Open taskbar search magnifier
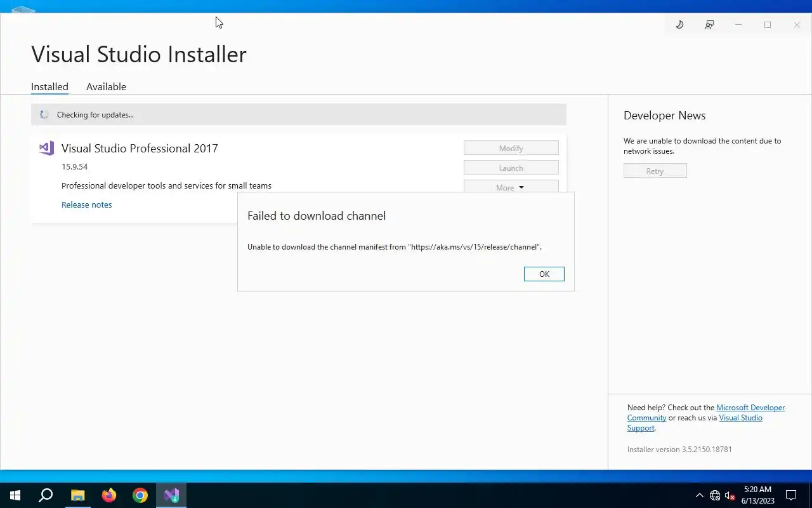The width and height of the screenshot is (812, 508). click(46, 495)
